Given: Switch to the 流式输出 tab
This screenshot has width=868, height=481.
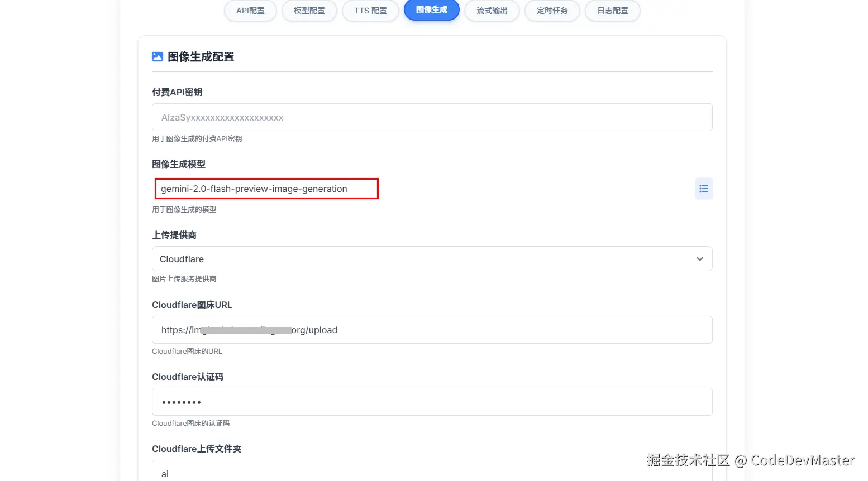Looking at the screenshot, I should pyautogui.click(x=492, y=10).
